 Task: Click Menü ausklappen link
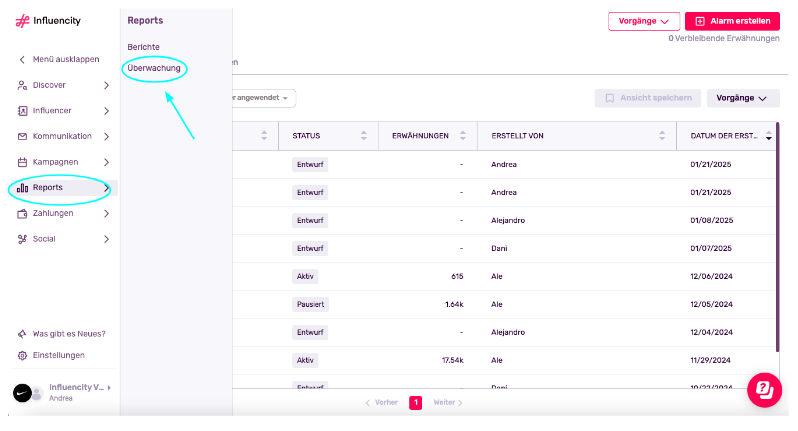pyautogui.click(x=66, y=59)
